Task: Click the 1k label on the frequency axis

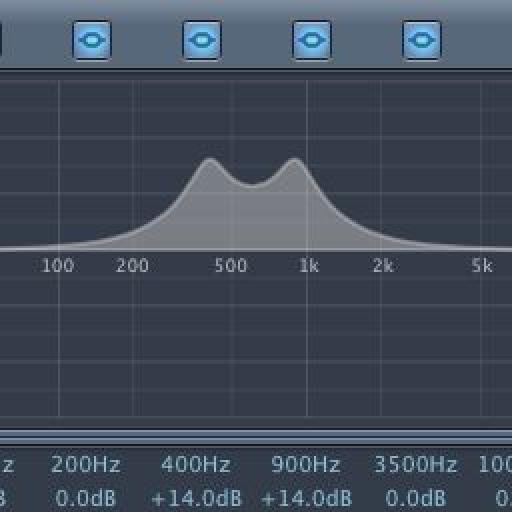Action: click(309, 266)
